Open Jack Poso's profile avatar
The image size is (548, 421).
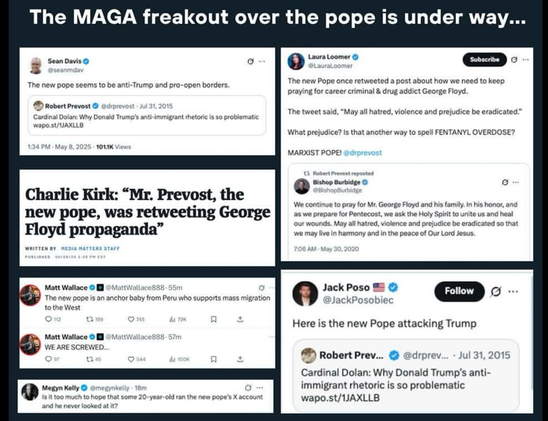point(305,294)
